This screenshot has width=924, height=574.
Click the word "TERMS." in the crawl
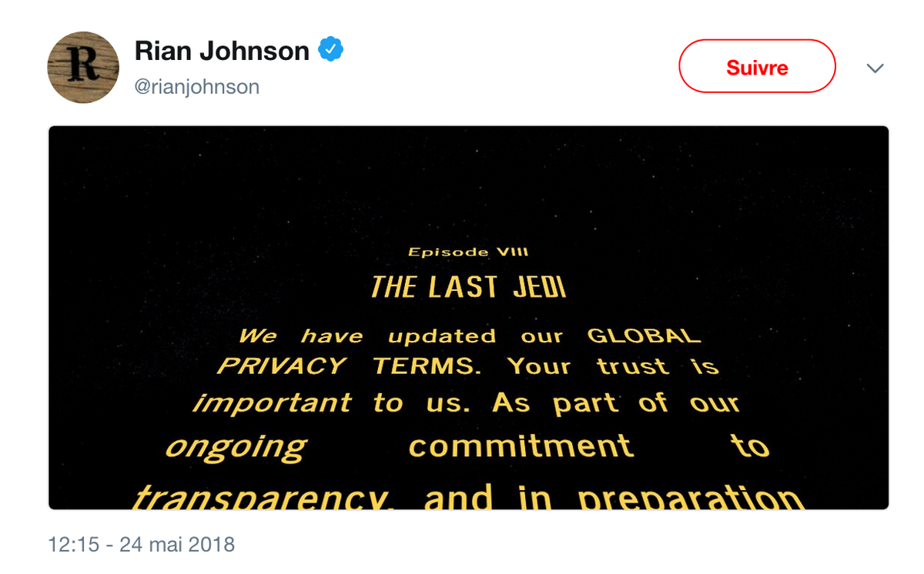[x=427, y=366]
